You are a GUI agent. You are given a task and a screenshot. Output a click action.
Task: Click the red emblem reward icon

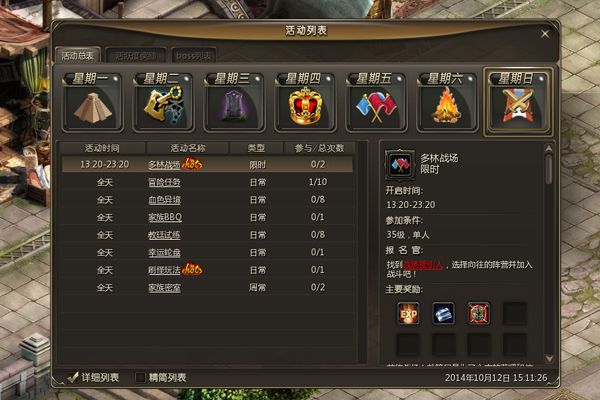479,313
